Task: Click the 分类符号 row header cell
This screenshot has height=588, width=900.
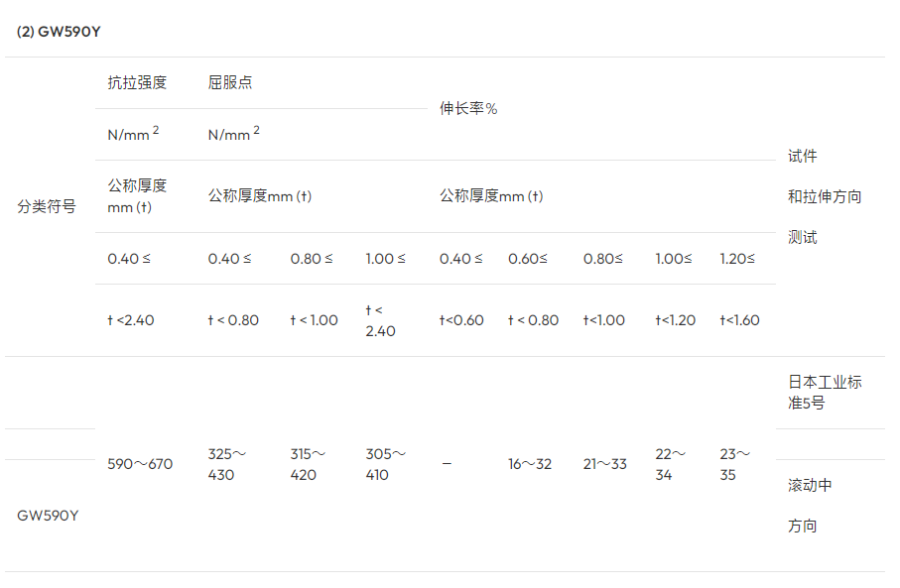Action: [x=47, y=206]
